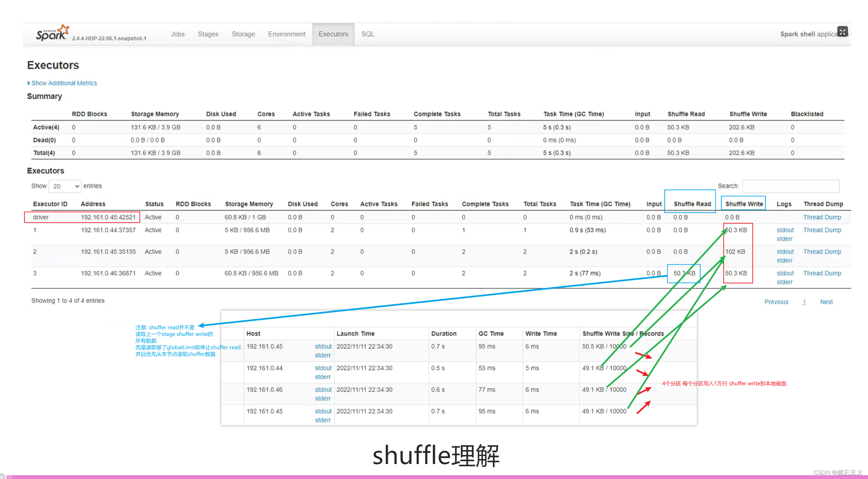Select the Environment tab

coord(286,34)
